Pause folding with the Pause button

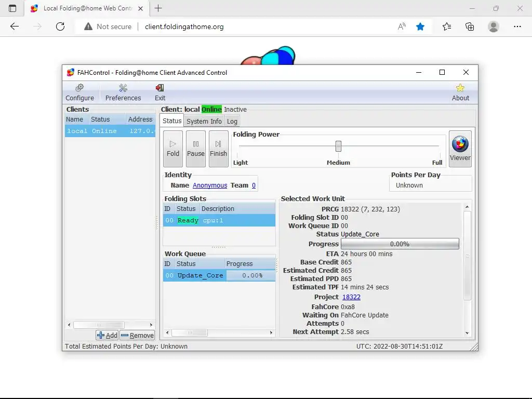point(196,149)
